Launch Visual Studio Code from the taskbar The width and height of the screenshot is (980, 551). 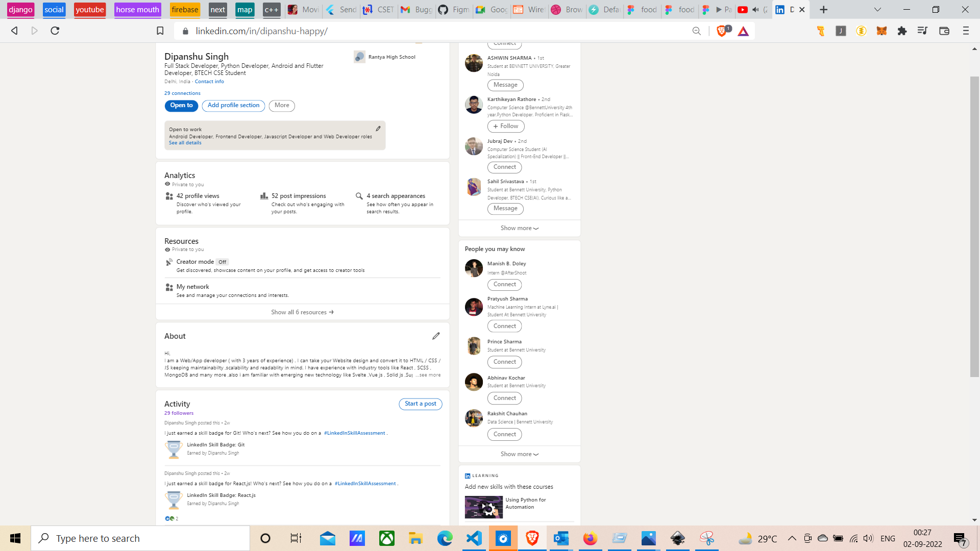[x=474, y=538]
